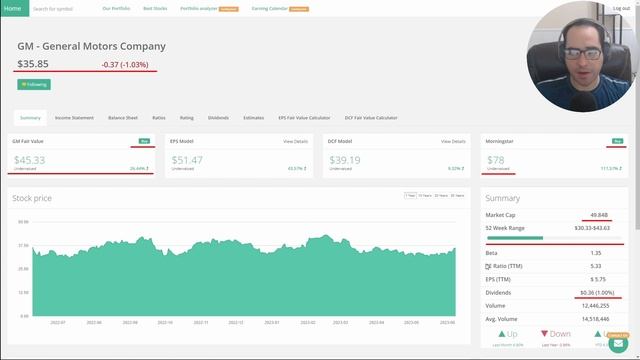Select the 1 Year chart range

(x=410, y=196)
